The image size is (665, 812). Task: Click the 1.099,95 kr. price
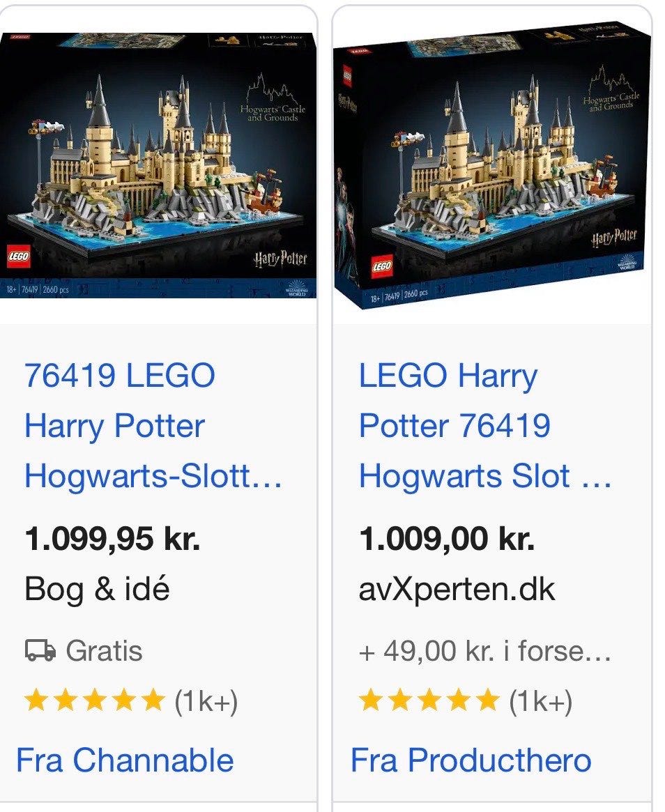point(112,539)
